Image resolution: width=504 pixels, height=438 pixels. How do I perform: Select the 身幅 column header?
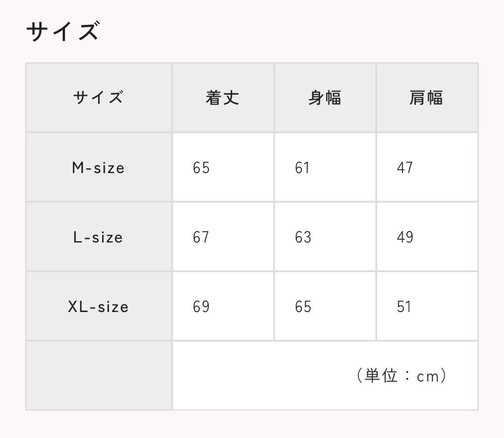point(324,98)
